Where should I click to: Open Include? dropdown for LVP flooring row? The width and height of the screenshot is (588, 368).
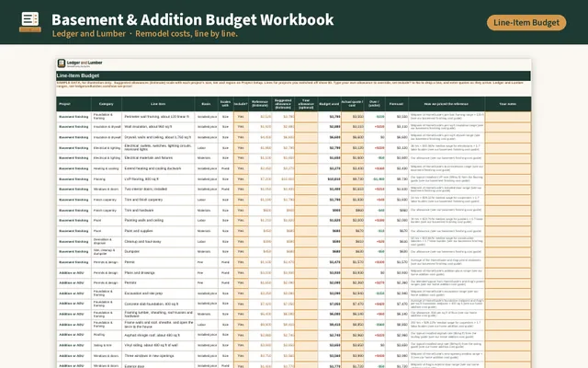[241, 179]
